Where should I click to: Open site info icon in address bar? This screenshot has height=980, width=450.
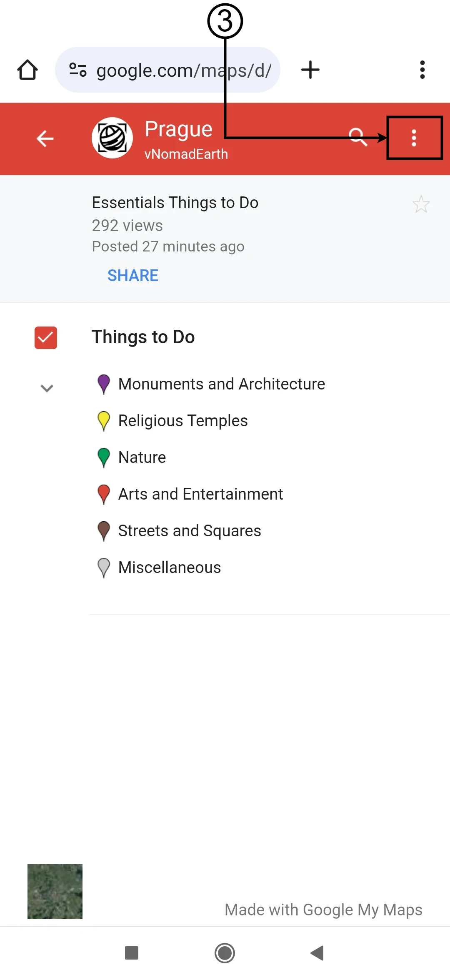pos(78,70)
